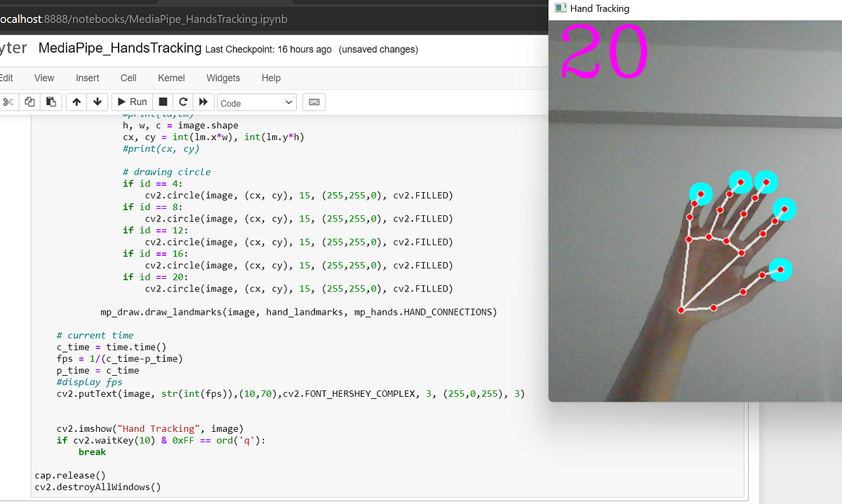Image resolution: width=842 pixels, height=504 pixels.
Task: Restart kernel and run all via fast-forward icon
Action: pyautogui.click(x=203, y=102)
